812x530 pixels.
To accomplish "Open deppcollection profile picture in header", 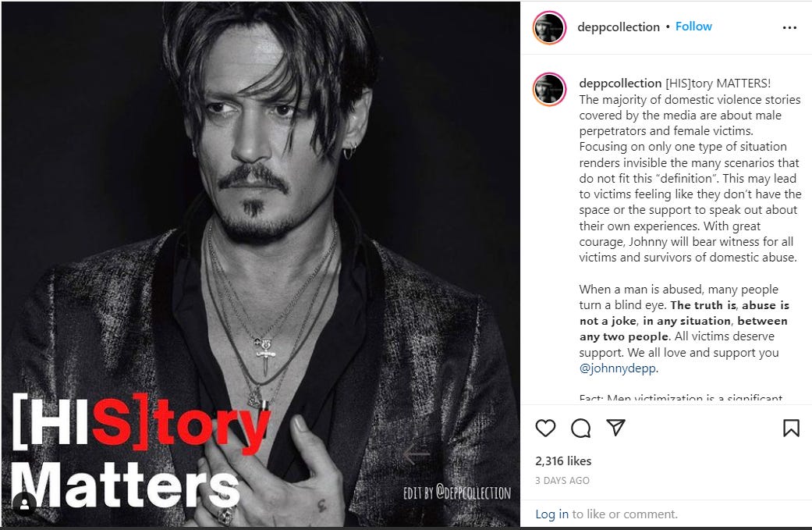I will coord(549,27).
